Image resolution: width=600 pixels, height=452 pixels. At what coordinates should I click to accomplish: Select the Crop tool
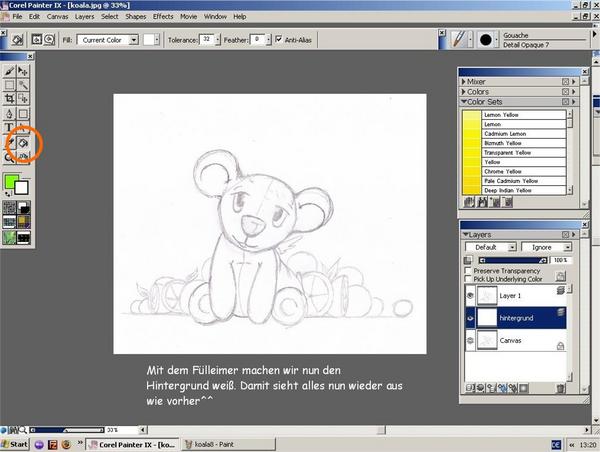9,99
